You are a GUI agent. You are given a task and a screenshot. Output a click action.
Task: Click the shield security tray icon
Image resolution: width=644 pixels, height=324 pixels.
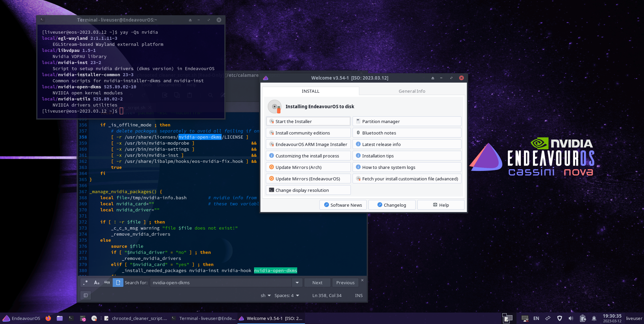[x=560, y=318]
